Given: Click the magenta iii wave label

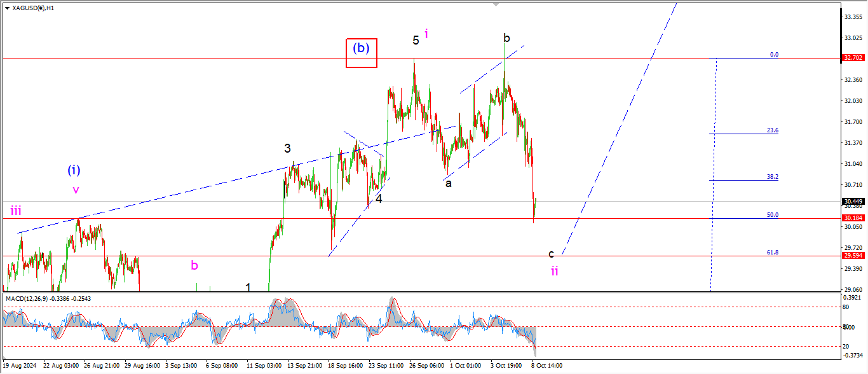Looking at the screenshot, I should coord(15,211).
